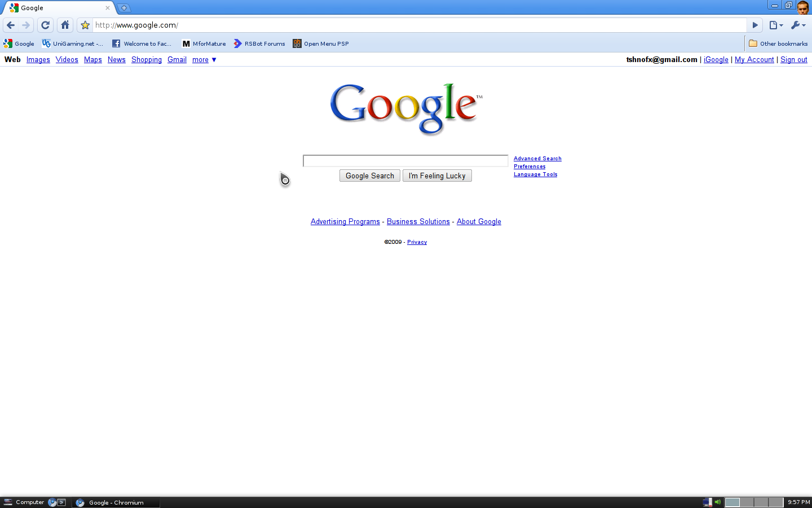
Task: Open the RSBot Forums bookmark
Action: [259, 43]
